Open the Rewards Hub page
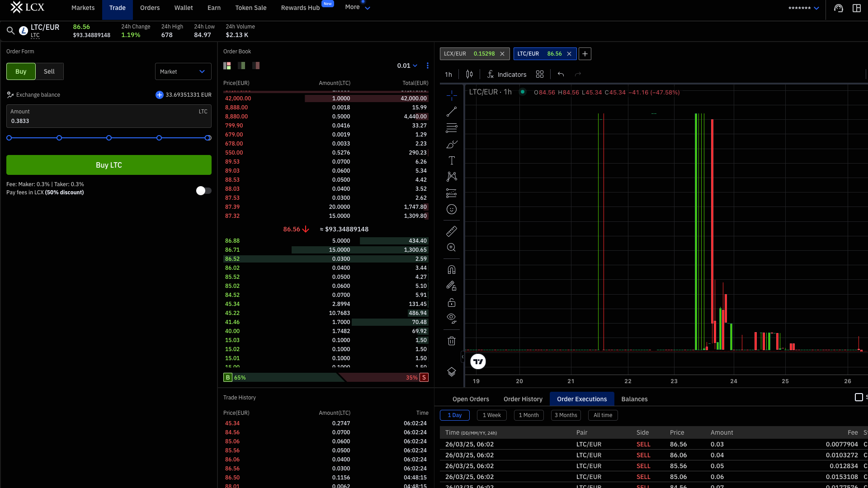The height and width of the screenshot is (488, 868). tap(301, 8)
